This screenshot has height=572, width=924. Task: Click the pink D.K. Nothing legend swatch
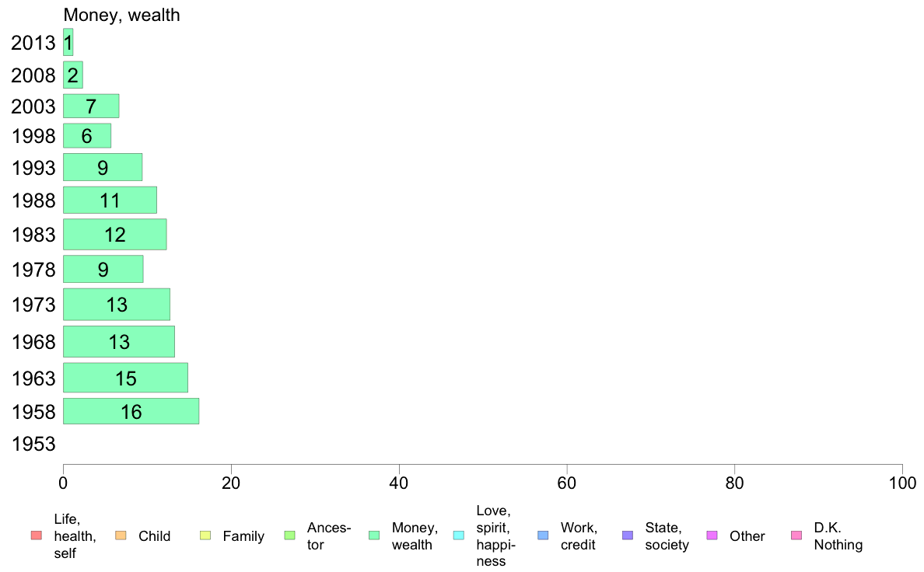pyautogui.click(x=796, y=535)
